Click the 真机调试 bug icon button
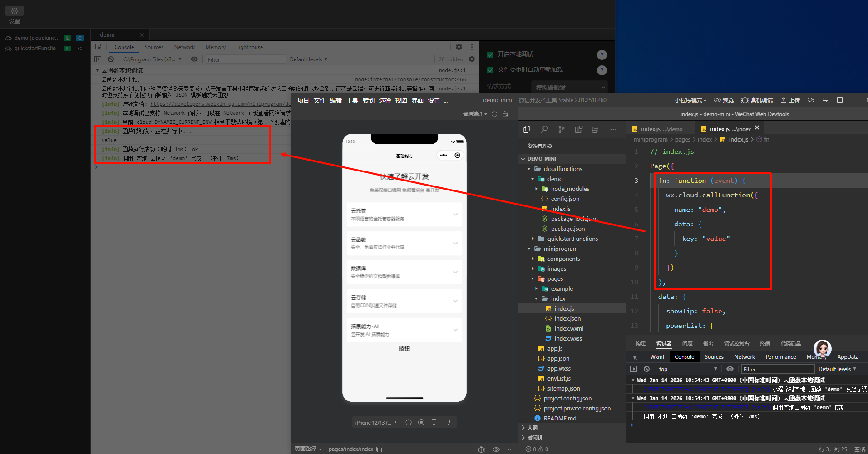The width and height of the screenshot is (868, 454). [757, 100]
